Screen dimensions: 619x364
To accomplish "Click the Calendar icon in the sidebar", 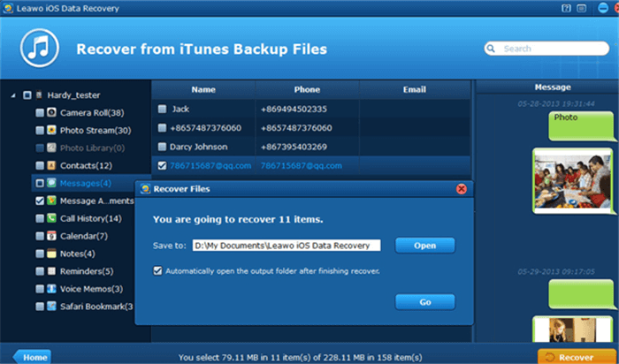I will click(52, 236).
